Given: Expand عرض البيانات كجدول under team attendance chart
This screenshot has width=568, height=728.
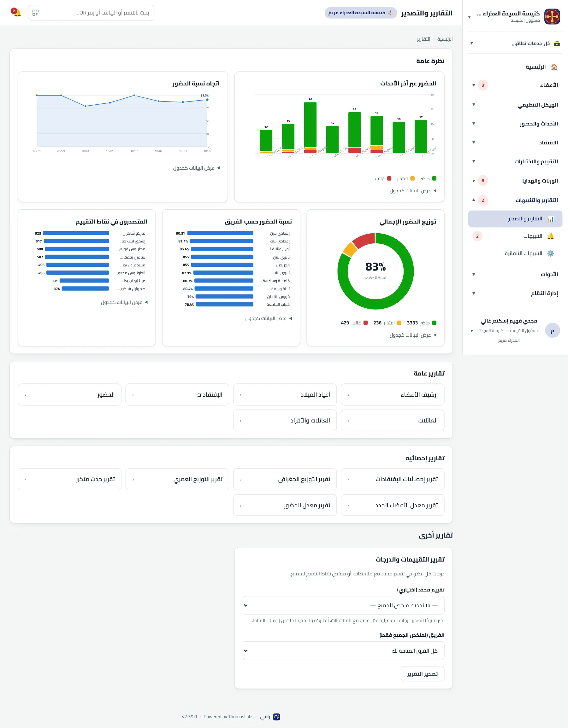Looking at the screenshot, I should click(269, 318).
